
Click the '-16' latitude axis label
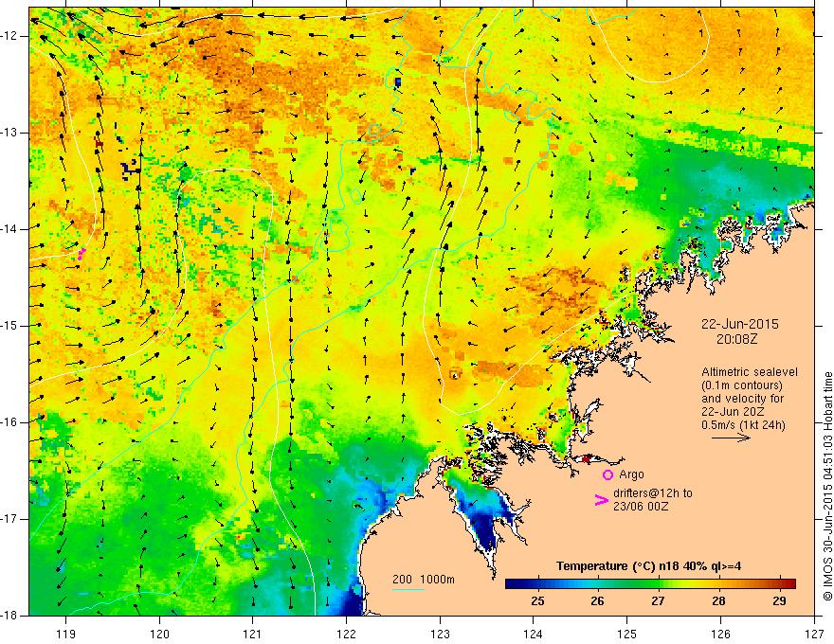point(10,422)
